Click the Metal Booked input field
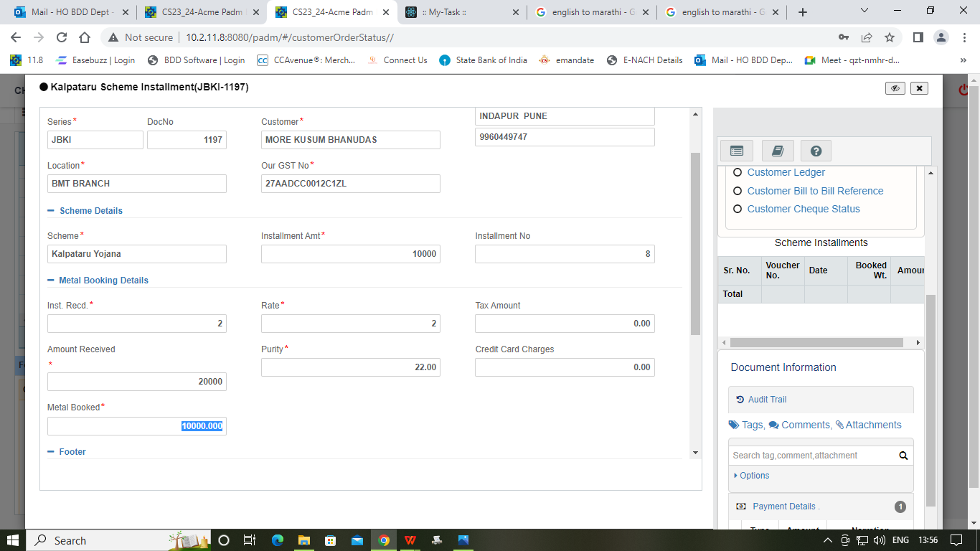The width and height of the screenshot is (980, 551). tap(137, 426)
